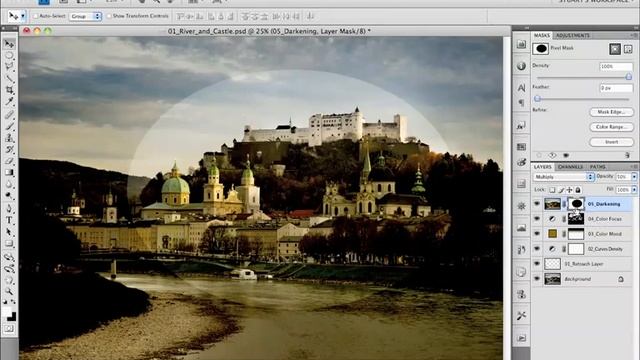Select the Eraser tool
The image size is (640, 360).
tap(9, 161)
